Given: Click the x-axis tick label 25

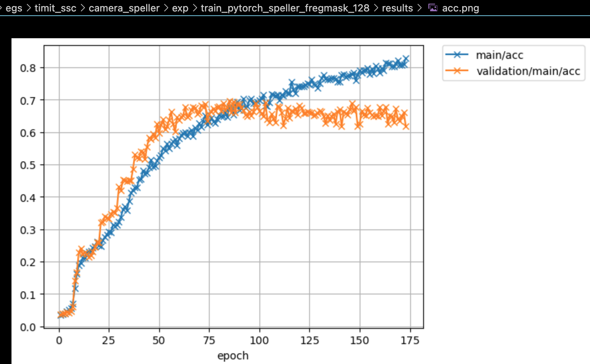Looking at the screenshot, I should (x=109, y=340).
